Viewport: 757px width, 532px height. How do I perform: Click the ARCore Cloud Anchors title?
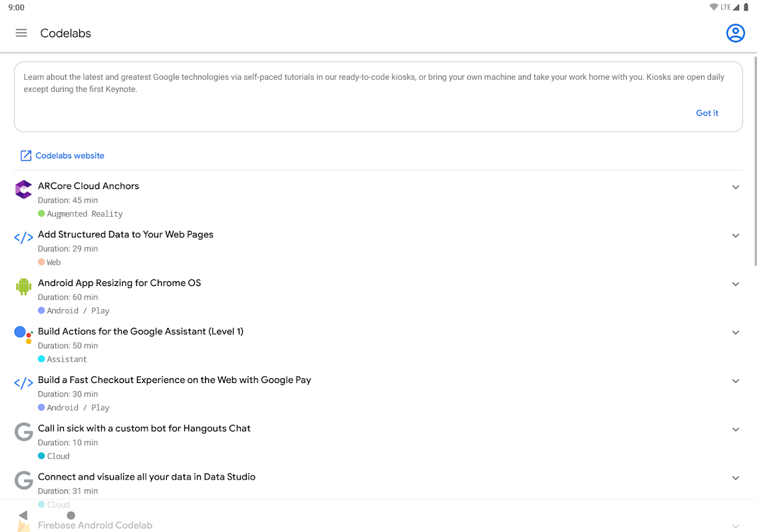coord(88,186)
